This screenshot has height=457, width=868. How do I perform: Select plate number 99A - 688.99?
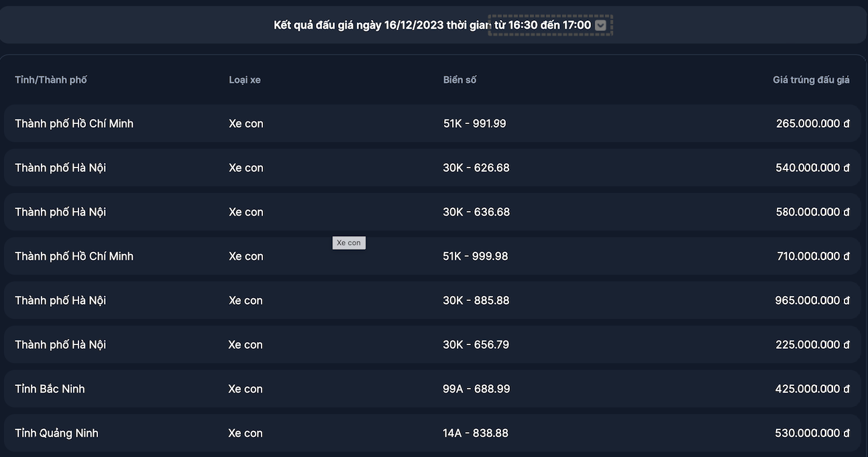pos(476,389)
